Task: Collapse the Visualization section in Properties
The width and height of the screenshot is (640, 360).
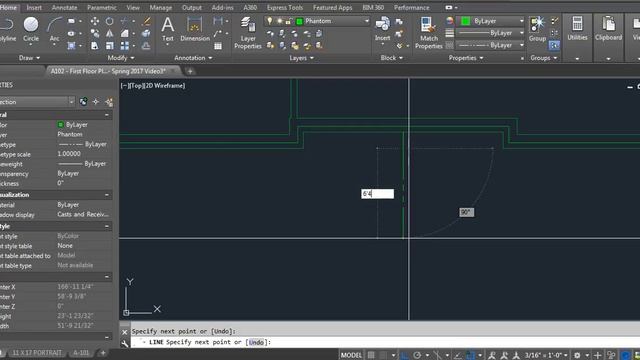Action: pos(107,195)
